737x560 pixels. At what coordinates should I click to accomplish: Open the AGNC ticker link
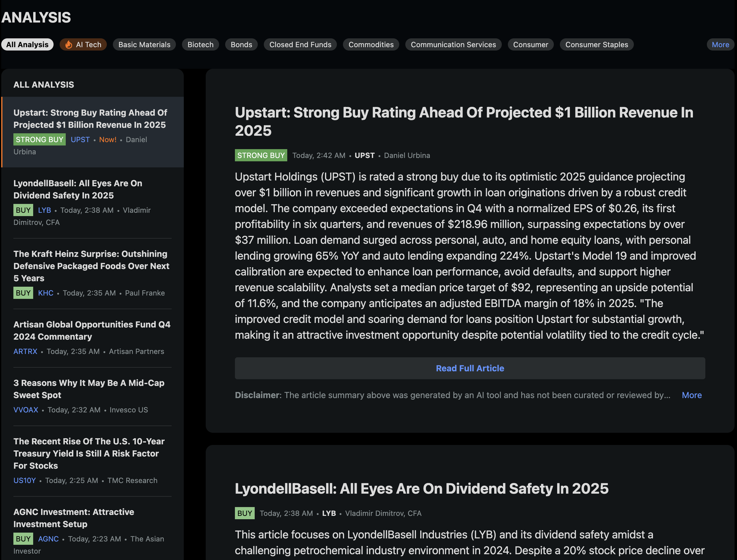coord(48,539)
